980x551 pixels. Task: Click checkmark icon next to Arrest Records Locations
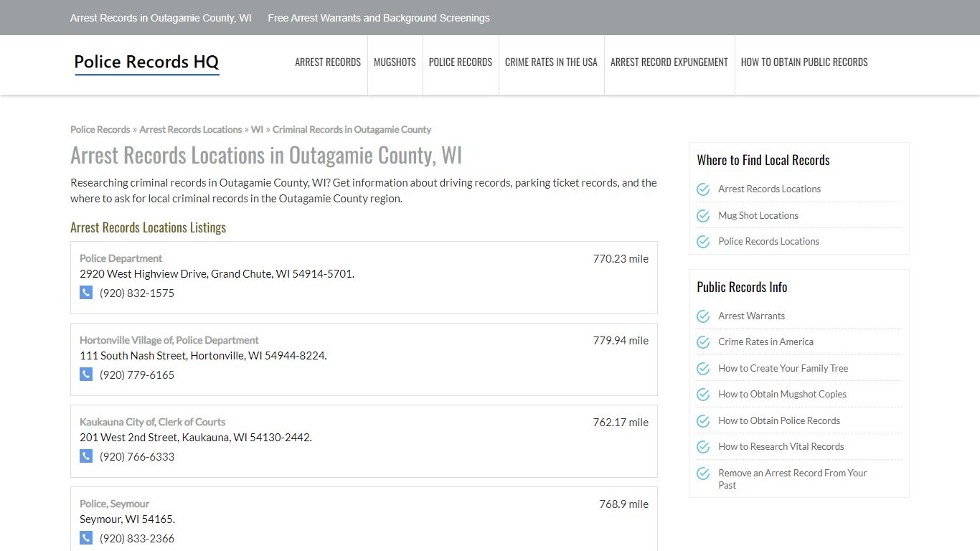[703, 189]
